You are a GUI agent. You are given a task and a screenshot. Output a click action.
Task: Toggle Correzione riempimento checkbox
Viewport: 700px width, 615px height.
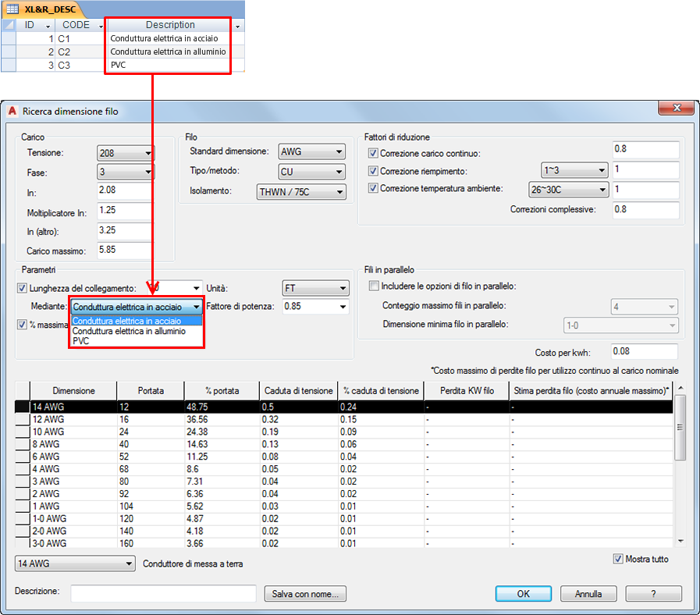(x=373, y=171)
